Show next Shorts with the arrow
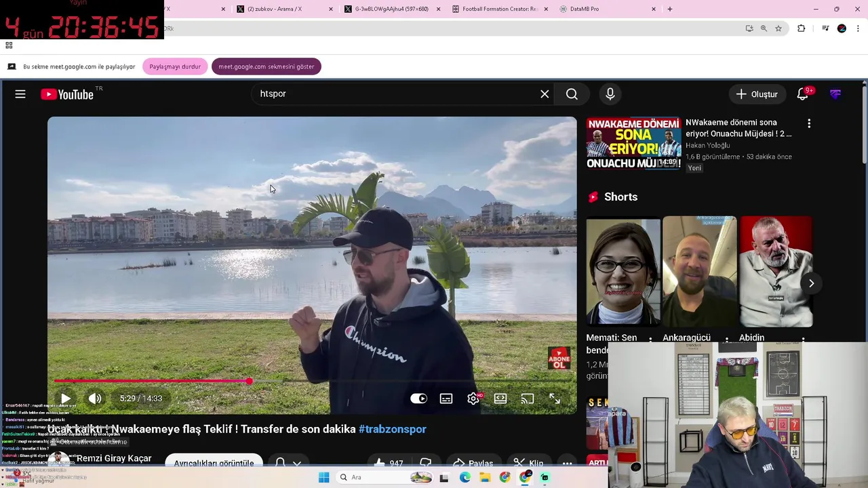Viewport: 868px width, 488px height. coord(811,283)
